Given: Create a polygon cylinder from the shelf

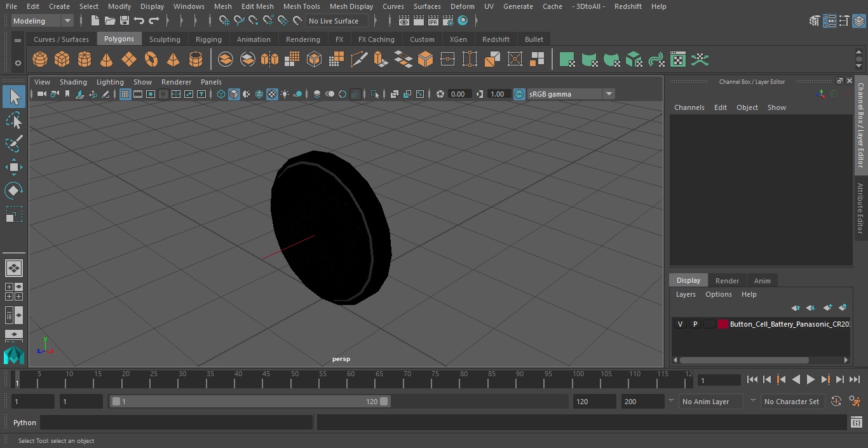Looking at the screenshot, I should [x=85, y=60].
